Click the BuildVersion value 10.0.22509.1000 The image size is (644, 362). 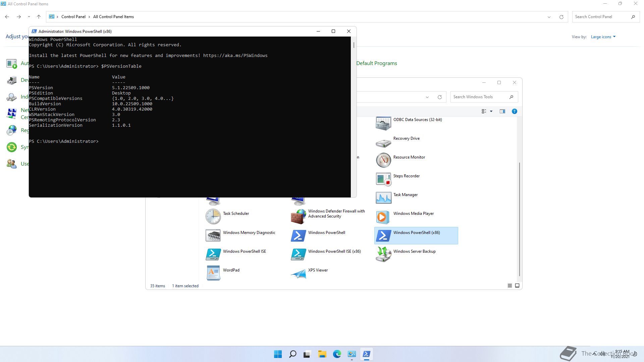point(132,104)
